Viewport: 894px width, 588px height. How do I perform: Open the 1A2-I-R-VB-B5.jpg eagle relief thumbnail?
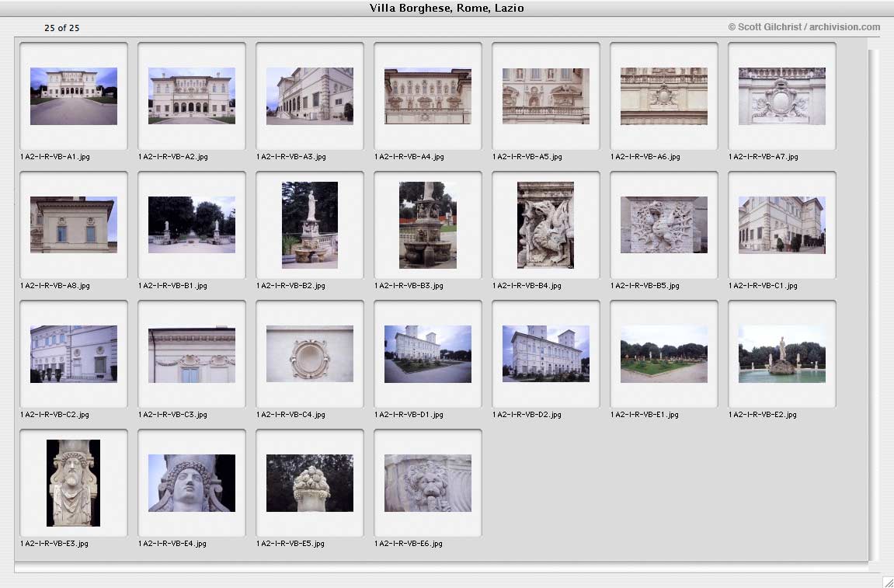[x=663, y=224]
